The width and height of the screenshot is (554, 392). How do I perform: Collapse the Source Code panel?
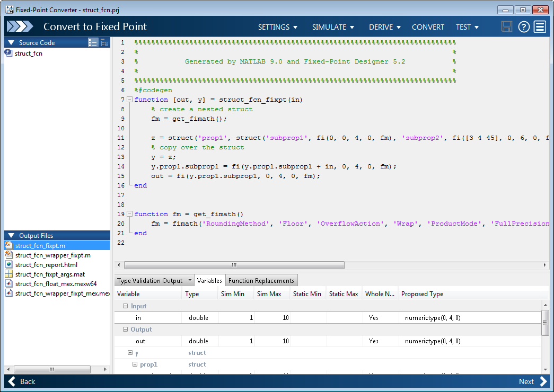tap(11, 42)
